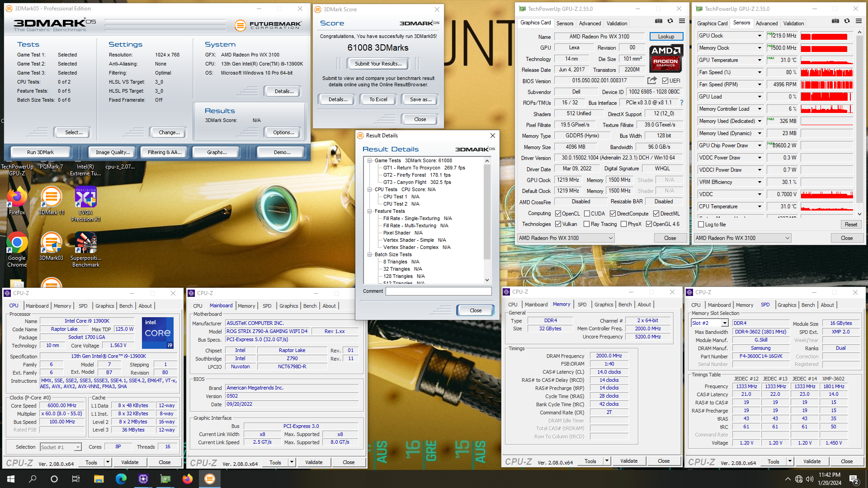Click To Excel button
Image resolution: width=868 pixels, height=488 pixels.
point(378,99)
